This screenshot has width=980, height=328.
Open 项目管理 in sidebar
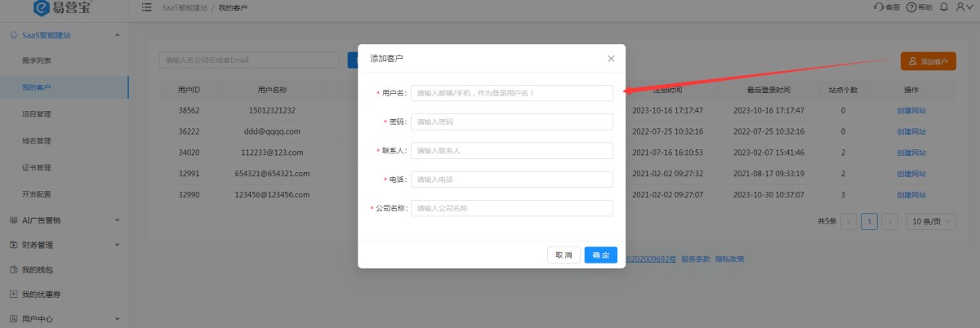(x=37, y=114)
